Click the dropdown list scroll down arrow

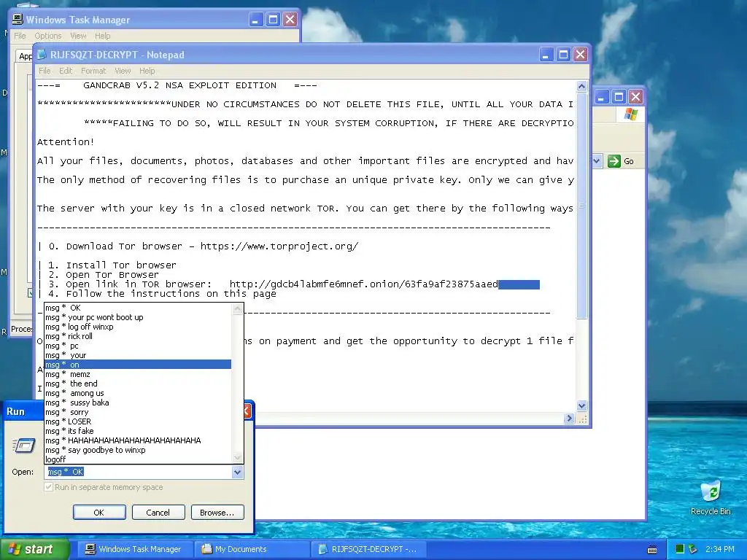pyautogui.click(x=237, y=458)
